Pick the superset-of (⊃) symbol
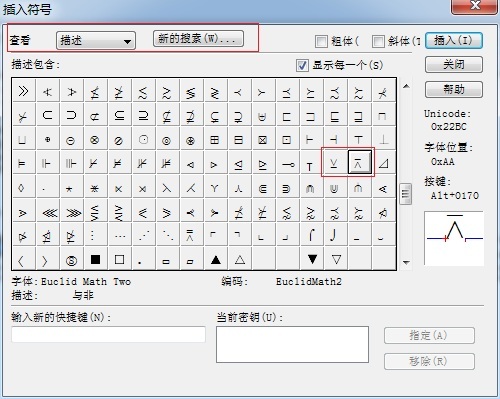This screenshot has height=399, width=500. click(x=71, y=115)
